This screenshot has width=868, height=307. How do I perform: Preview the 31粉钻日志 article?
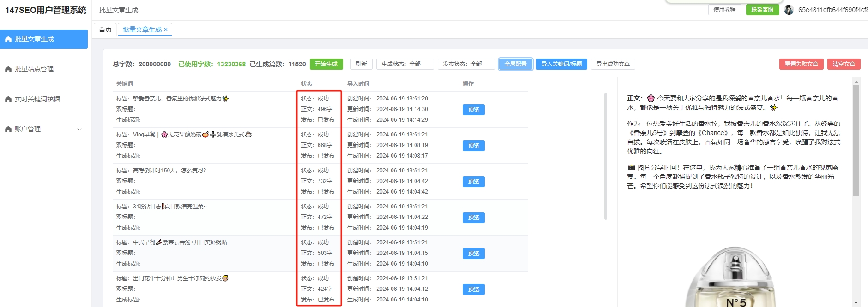(x=474, y=218)
